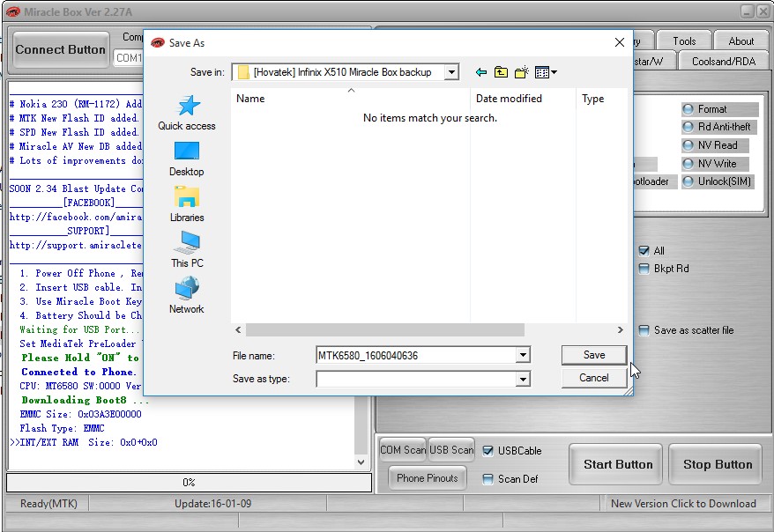Open Quick access location
Viewport: 774px width, 532px height.
point(187,113)
